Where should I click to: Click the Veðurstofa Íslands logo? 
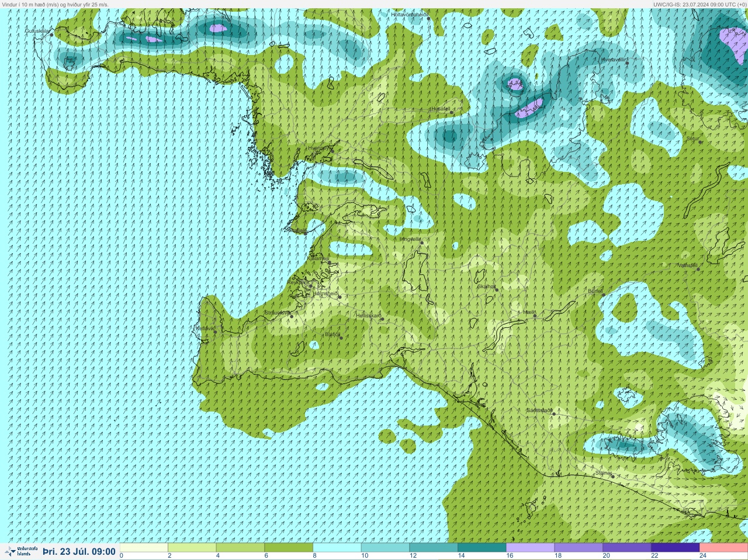coord(20,551)
